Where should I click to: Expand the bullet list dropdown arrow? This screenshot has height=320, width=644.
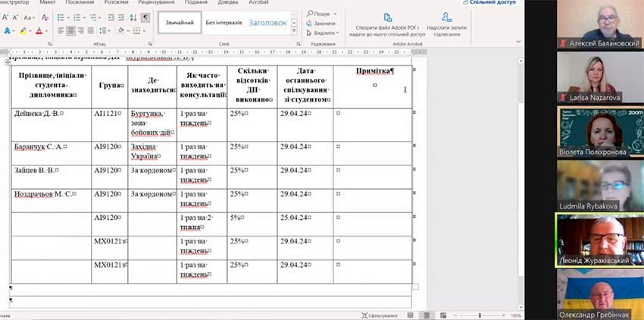click(67, 17)
